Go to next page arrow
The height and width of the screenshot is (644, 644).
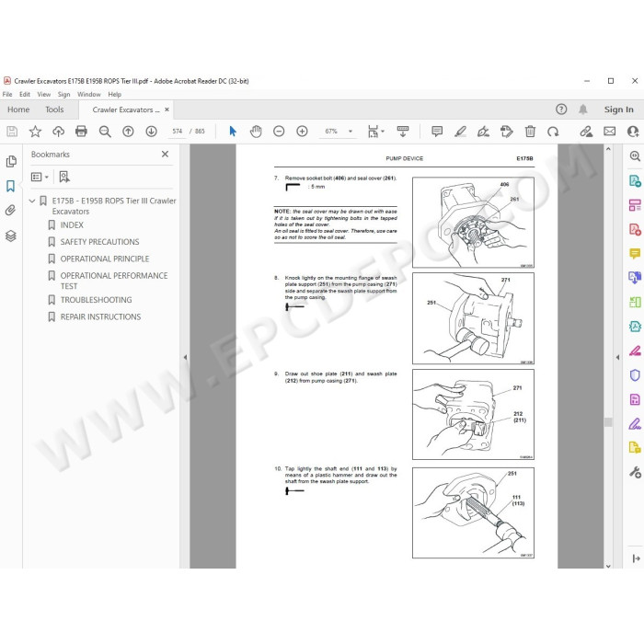pos(151,132)
